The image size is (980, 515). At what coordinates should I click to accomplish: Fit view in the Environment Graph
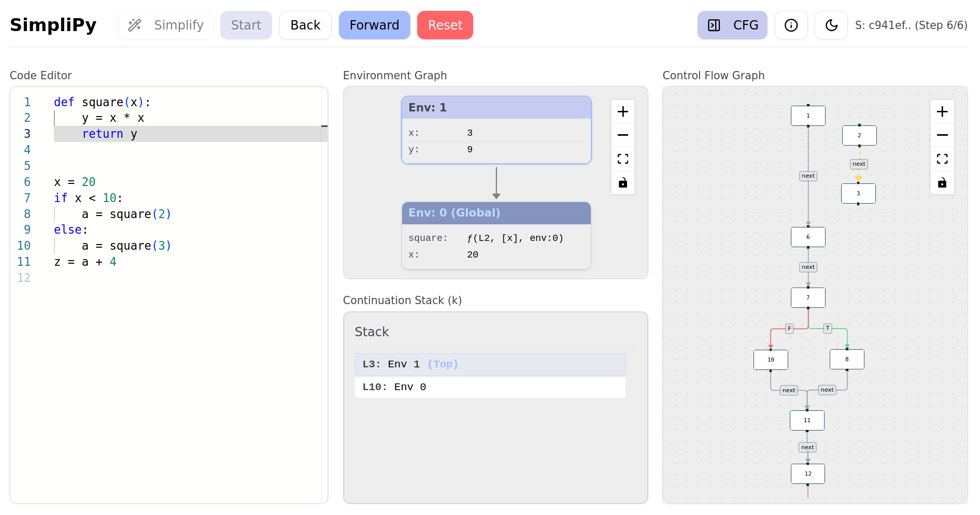(623, 159)
